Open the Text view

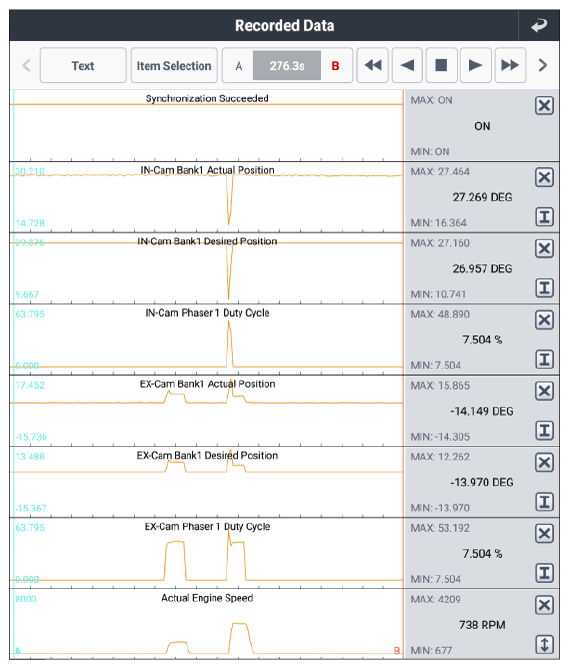click(x=83, y=65)
